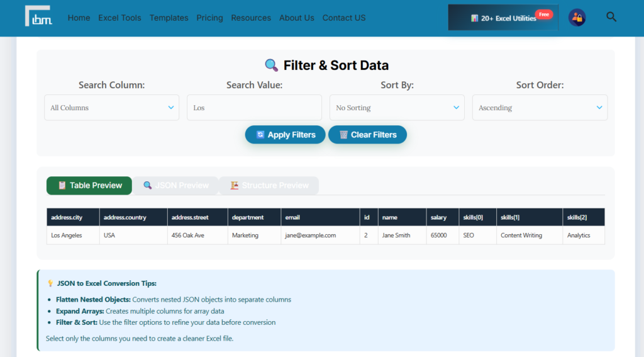Click the name column header
This screenshot has width=644, height=357.
tap(402, 217)
